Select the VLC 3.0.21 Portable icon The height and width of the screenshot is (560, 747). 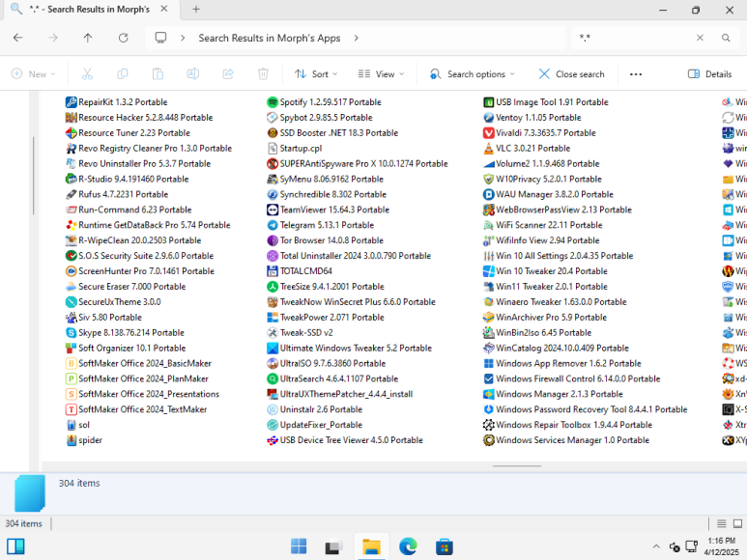click(x=489, y=149)
